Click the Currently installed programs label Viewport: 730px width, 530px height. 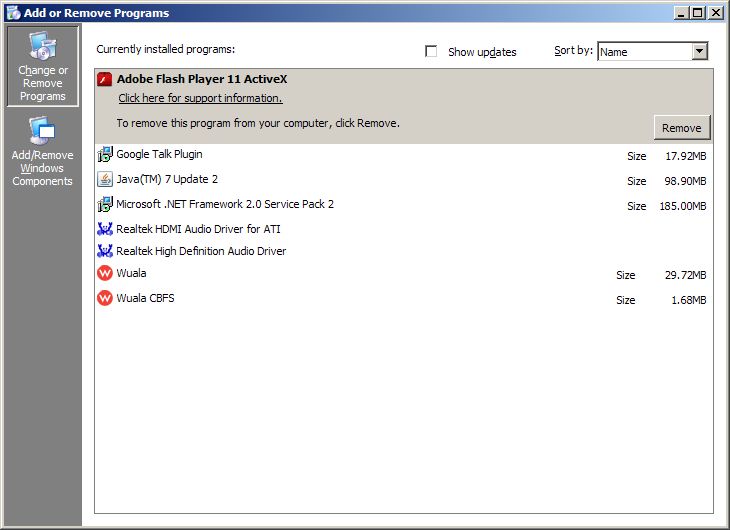(165, 49)
